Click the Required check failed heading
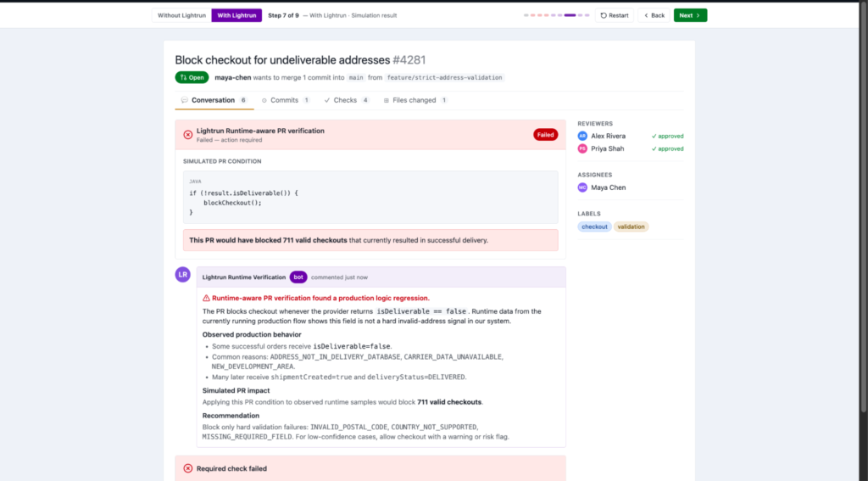This screenshot has width=868, height=481. pos(231,468)
